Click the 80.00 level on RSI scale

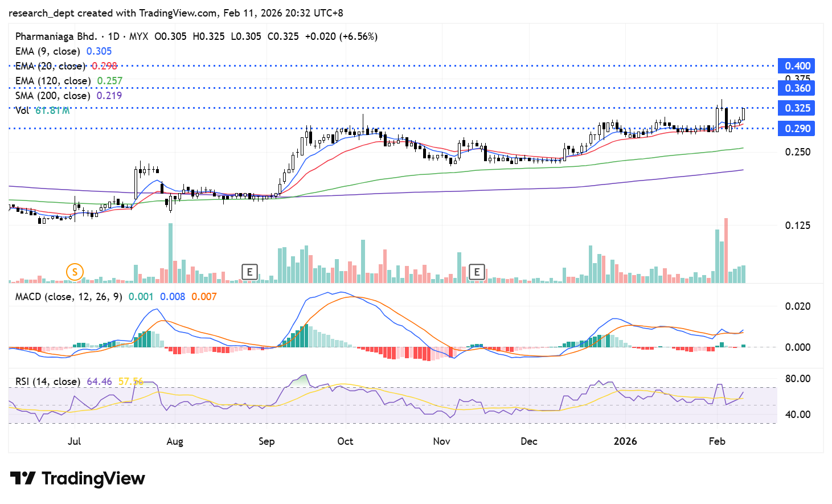pyautogui.click(x=797, y=379)
